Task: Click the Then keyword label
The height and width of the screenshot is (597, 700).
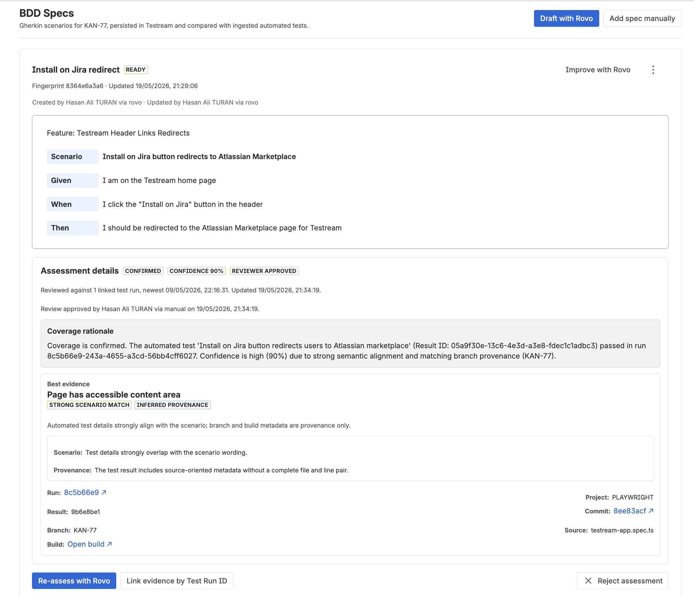Action: point(72,228)
